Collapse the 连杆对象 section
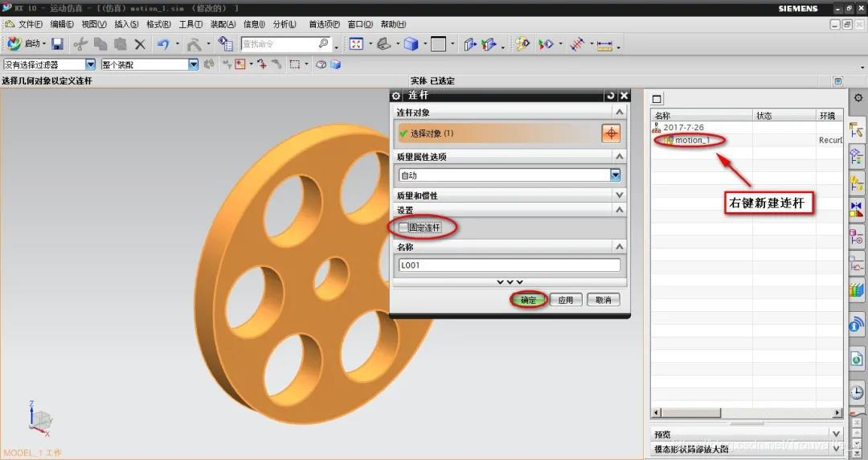This screenshot has width=868, height=460. [620, 112]
